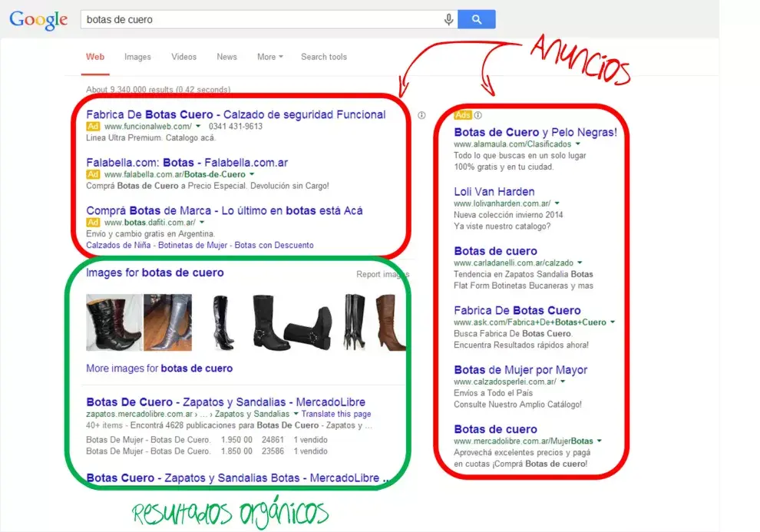Screen dimensions: 760x532
Task: Click the 'www.falabella.com.ar/Botas-de-Cuero' URL
Action: click(x=175, y=174)
